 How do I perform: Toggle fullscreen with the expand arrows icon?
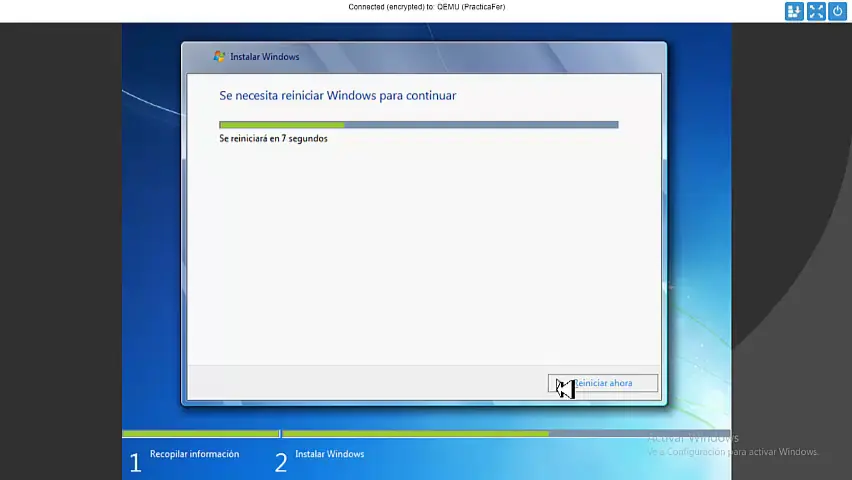coord(816,11)
